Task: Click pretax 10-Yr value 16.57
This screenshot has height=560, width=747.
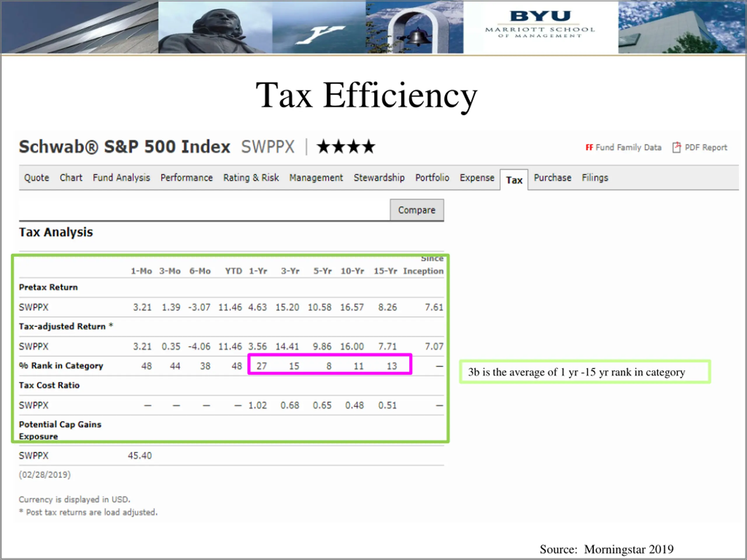Action: click(352, 307)
